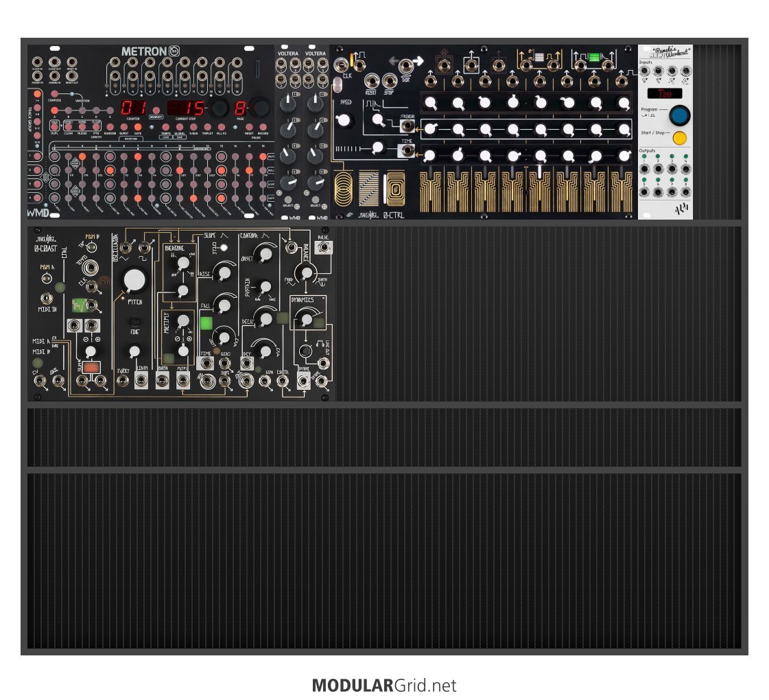This screenshot has height=700, width=769.
Task: Adjust the right Voltera knob 4
Action: (x=315, y=183)
